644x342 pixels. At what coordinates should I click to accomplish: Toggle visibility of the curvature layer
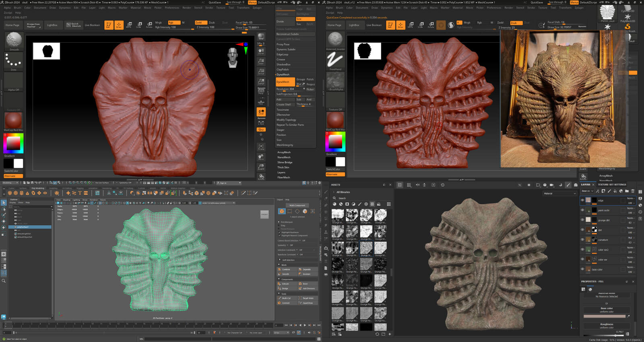pyautogui.click(x=582, y=239)
